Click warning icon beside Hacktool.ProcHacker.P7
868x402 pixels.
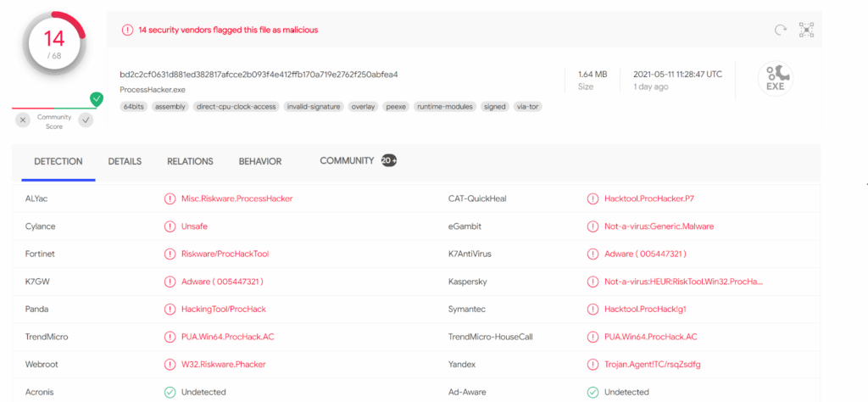click(593, 198)
